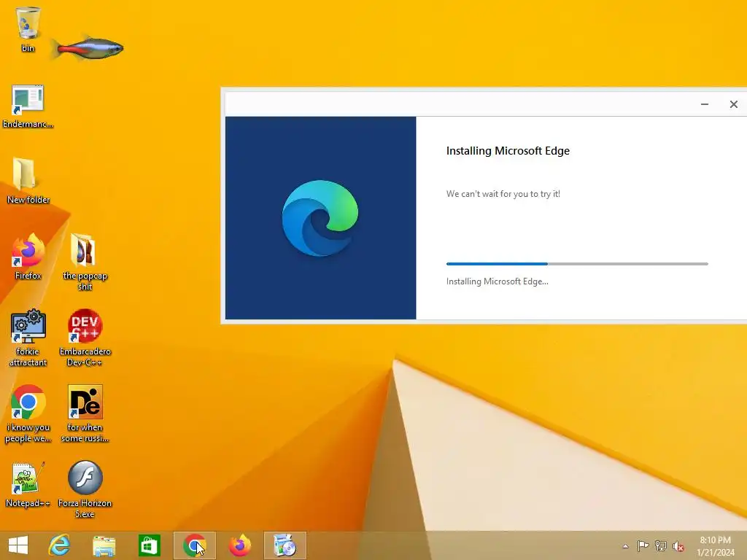The image size is (747, 560).
Task: Minimize the Edge installer window
Action: [x=705, y=104]
